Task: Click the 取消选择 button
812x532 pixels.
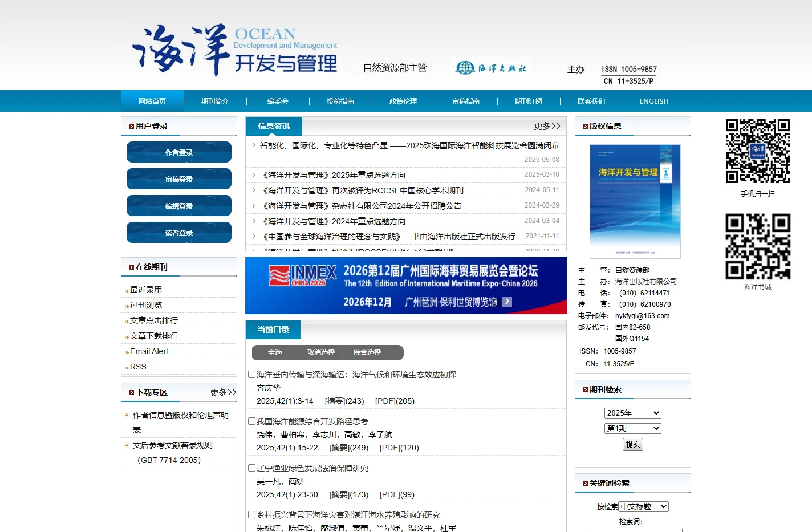Action: point(321,352)
